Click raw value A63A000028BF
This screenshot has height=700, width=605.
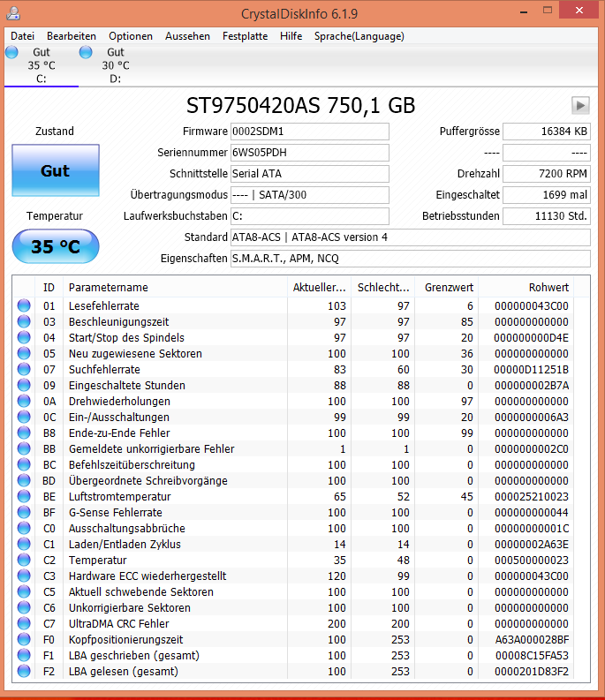pos(532,640)
